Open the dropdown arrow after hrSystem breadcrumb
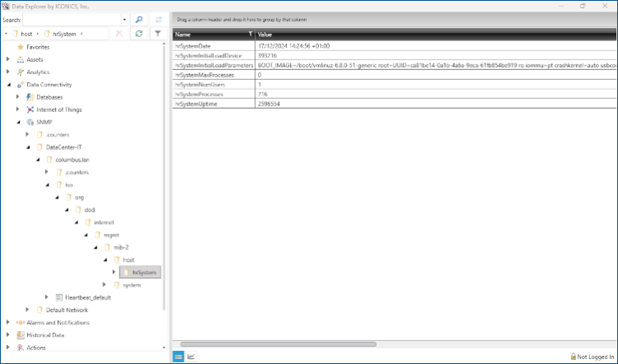The height and width of the screenshot is (364, 618). tap(82, 34)
